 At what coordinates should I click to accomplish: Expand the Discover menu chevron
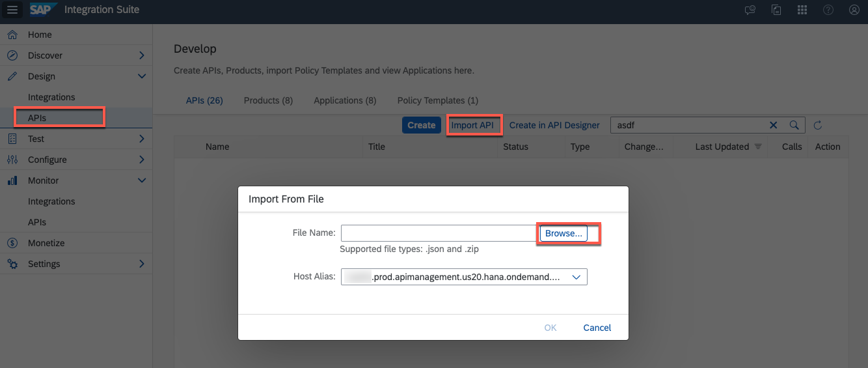click(142, 55)
